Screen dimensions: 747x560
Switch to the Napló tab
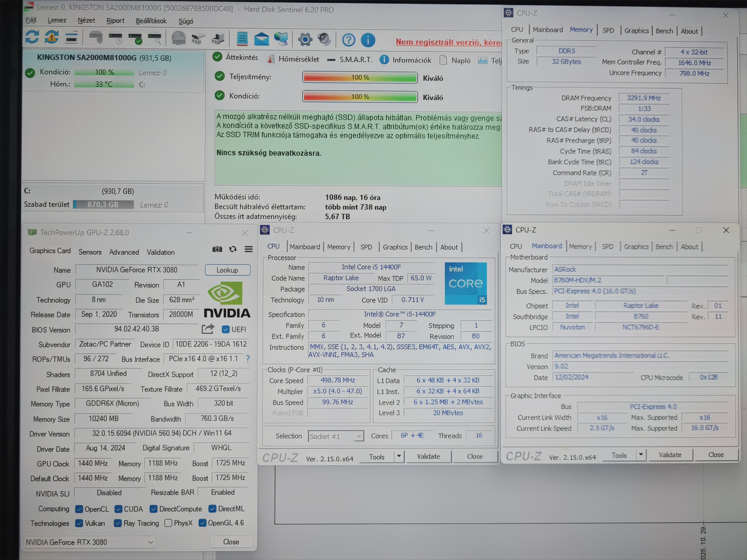(455, 60)
